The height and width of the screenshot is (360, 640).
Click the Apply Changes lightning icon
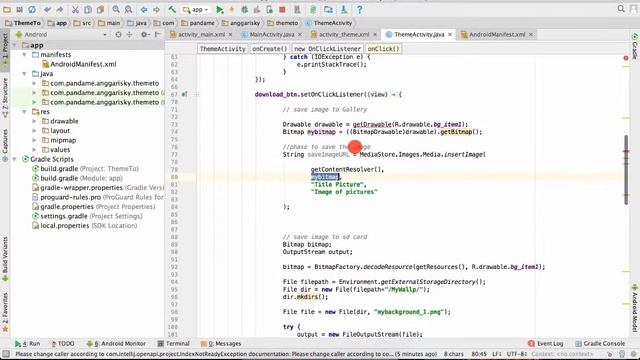pyautogui.click(x=232, y=9)
